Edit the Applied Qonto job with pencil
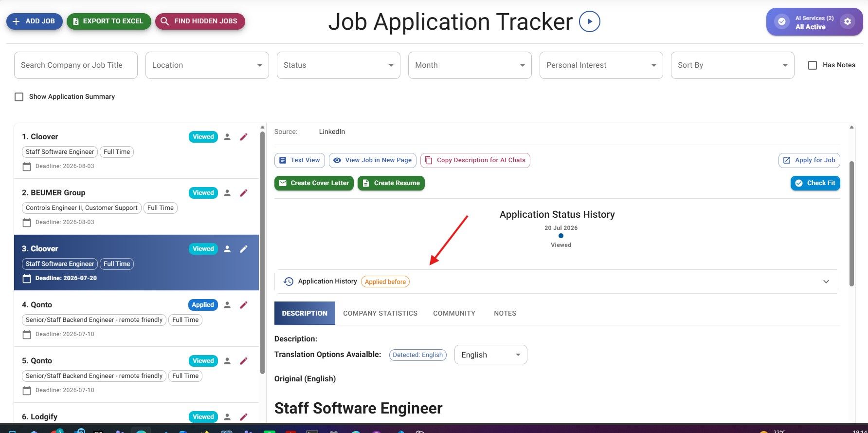The height and width of the screenshot is (433, 868). (244, 305)
